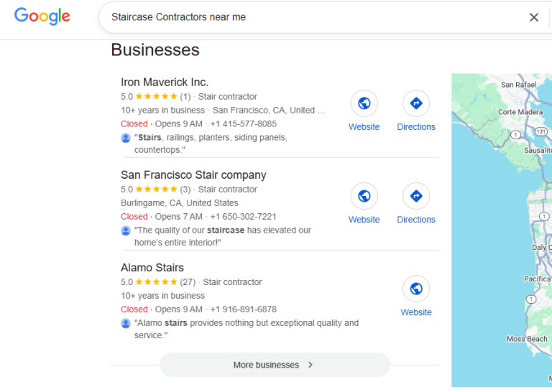
Task: Open Iron Maverick Inc. website globe icon
Action: click(x=364, y=104)
